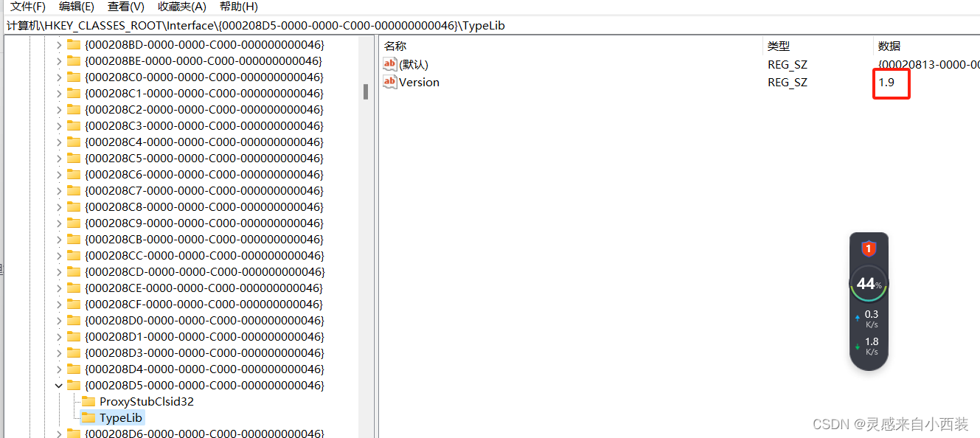This screenshot has height=438, width=980.
Task: Collapse the {000208D5-0000-0000-C000-000000000046} key
Action: (x=59, y=385)
